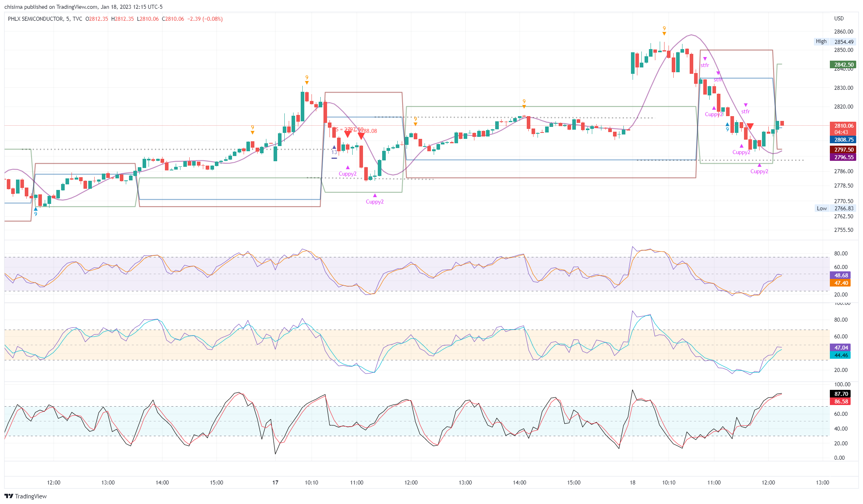Click the green 2842.50 price tag
The width and height of the screenshot is (863, 504).
pyautogui.click(x=843, y=65)
